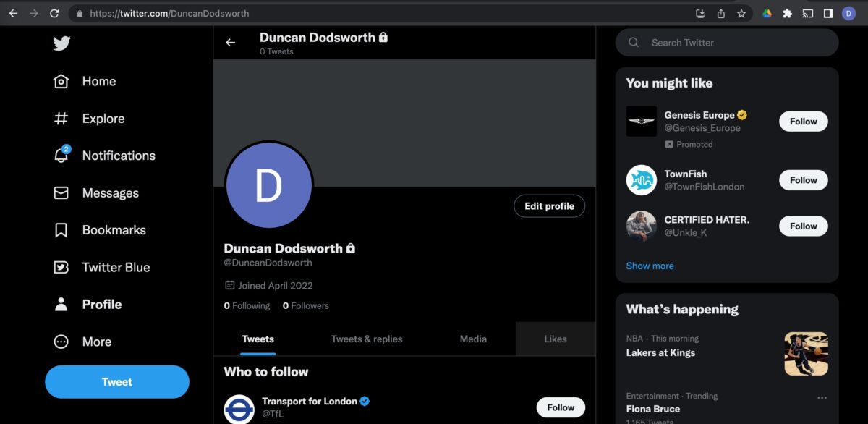Viewport: 868px width, 424px height.
Task: Click the Twitter bird logo
Action: pyautogui.click(x=61, y=43)
